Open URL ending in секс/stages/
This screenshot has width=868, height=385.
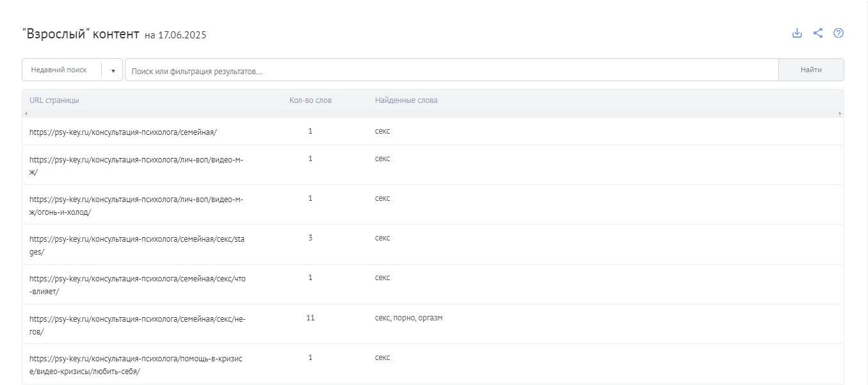point(137,245)
